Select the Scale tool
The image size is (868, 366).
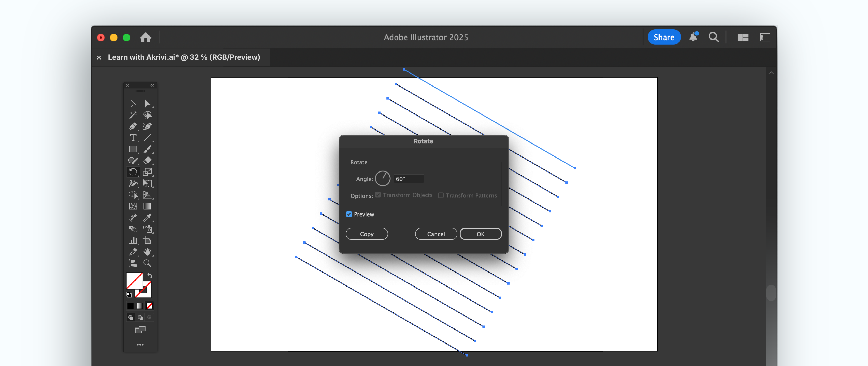147,172
